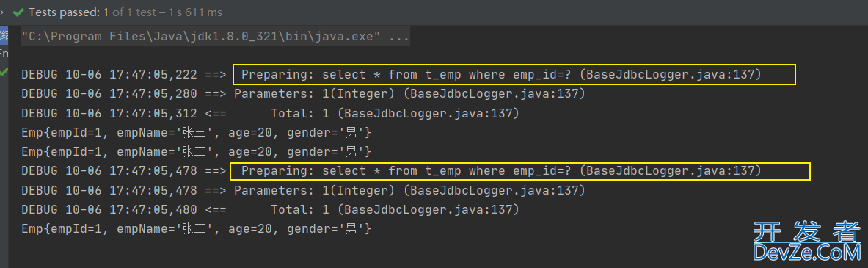Select the green passed-test checkmark in the left tree

(4, 71)
